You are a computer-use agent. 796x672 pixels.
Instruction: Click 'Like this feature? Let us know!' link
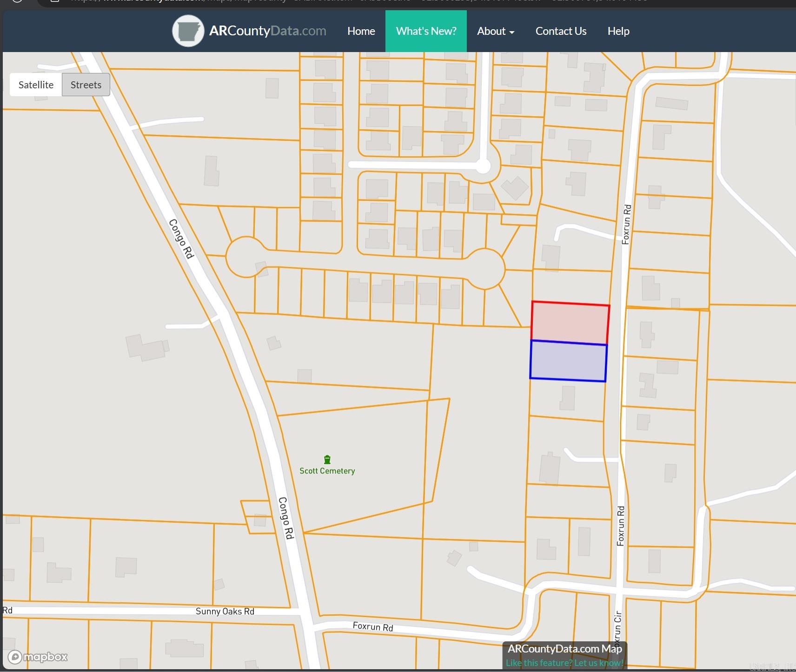[x=564, y=663]
